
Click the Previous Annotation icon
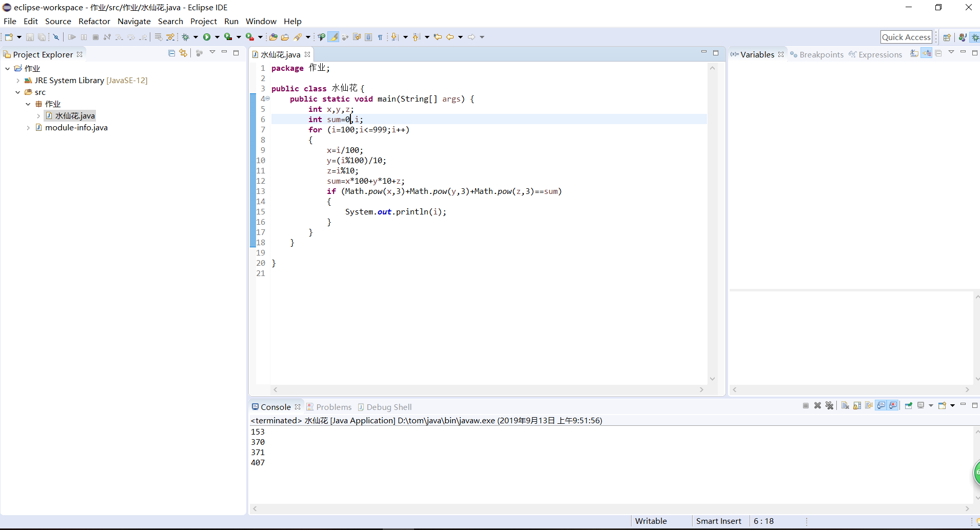(416, 37)
